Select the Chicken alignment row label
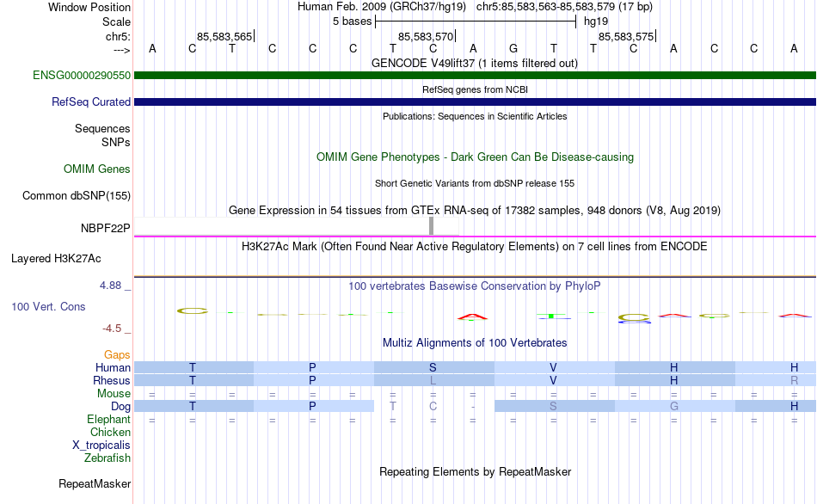The height and width of the screenshot is (504, 817). click(x=110, y=432)
